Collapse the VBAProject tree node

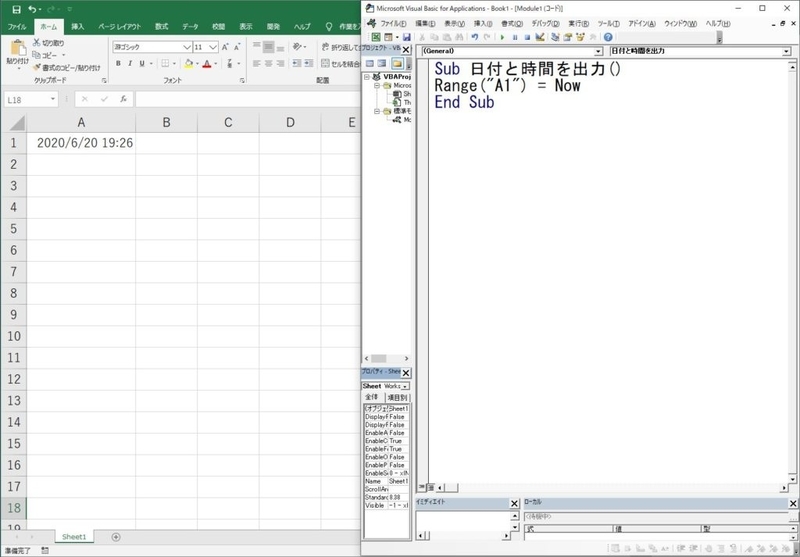point(367,77)
